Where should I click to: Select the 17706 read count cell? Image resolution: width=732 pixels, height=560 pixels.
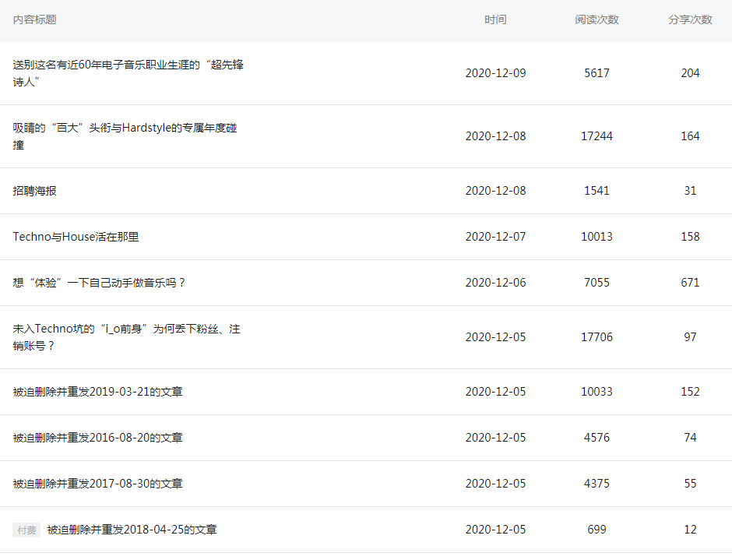pos(597,337)
